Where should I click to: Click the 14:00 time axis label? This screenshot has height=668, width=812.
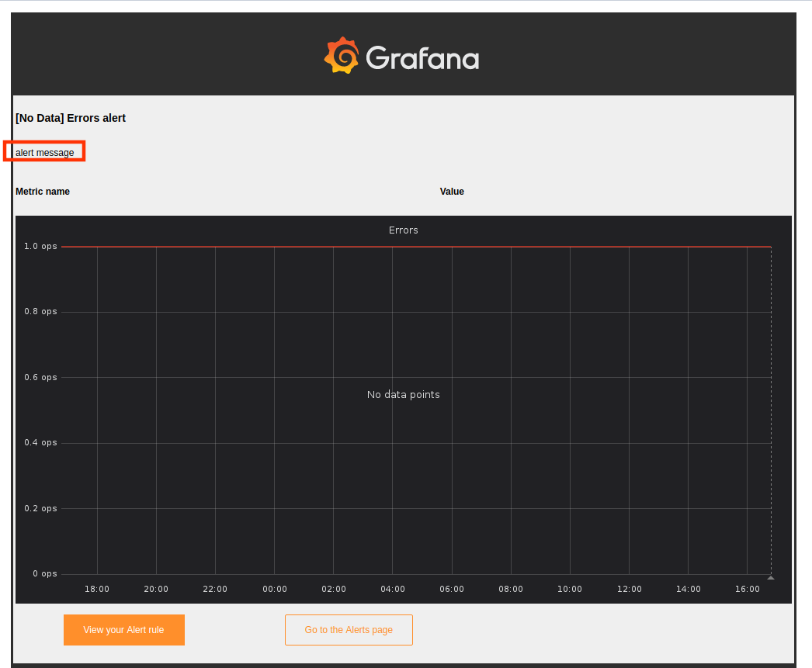pyautogui.click(x=689, y=589)
